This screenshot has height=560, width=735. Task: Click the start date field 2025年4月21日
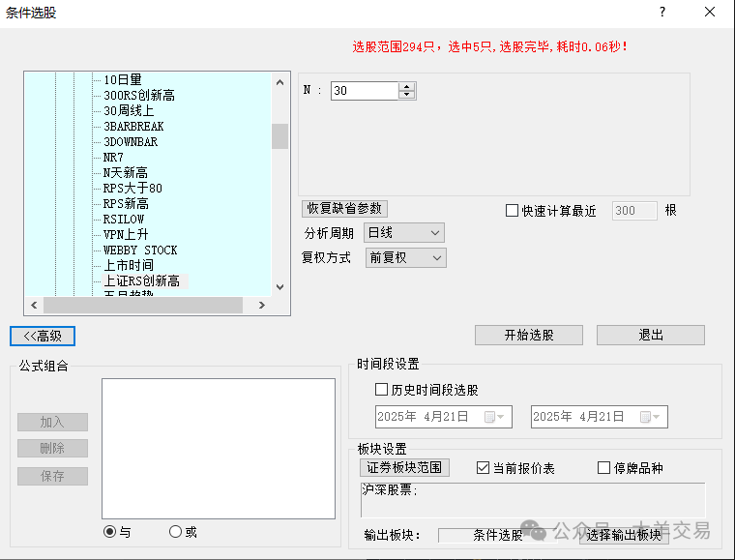[444, 417]
